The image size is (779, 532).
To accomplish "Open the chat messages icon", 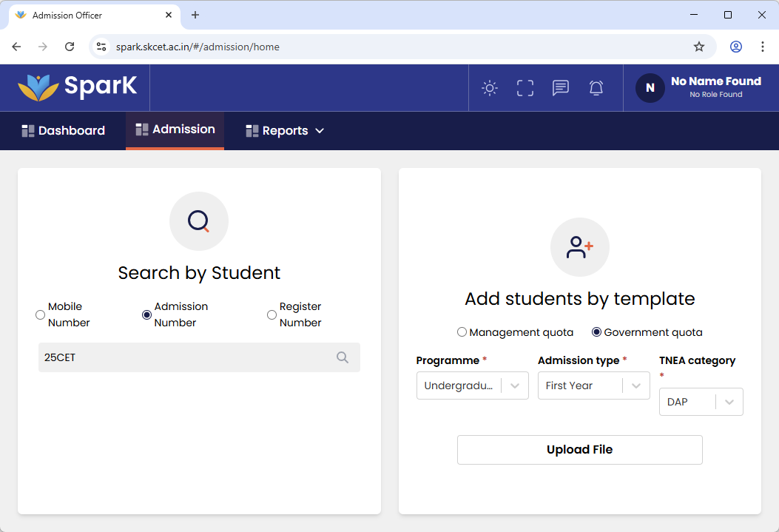I will 561,88.
